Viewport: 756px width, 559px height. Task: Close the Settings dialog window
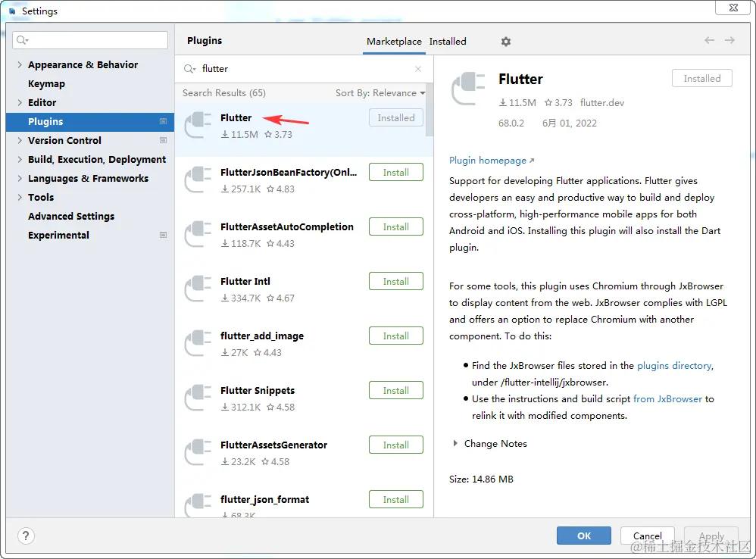[x=733, y=8]
